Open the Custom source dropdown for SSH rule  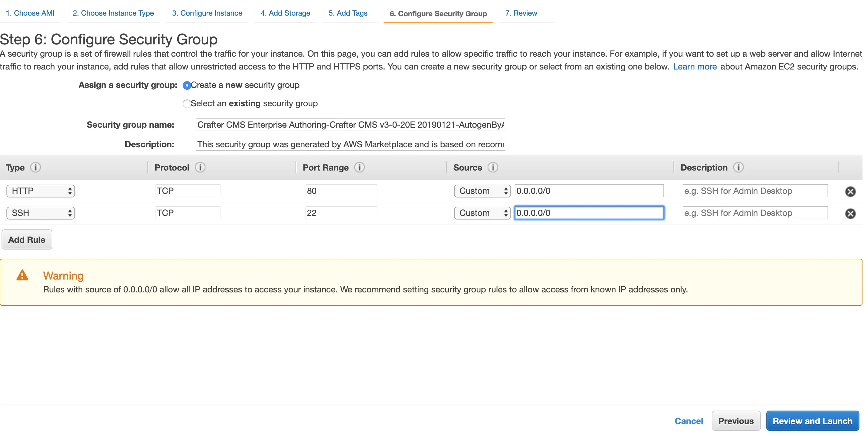coord(482,213)
